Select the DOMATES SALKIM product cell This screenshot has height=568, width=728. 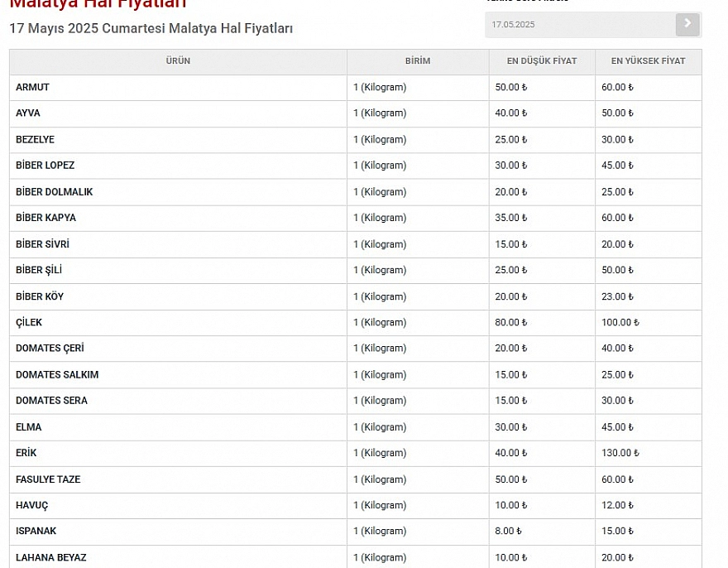(x=178, y=374)
